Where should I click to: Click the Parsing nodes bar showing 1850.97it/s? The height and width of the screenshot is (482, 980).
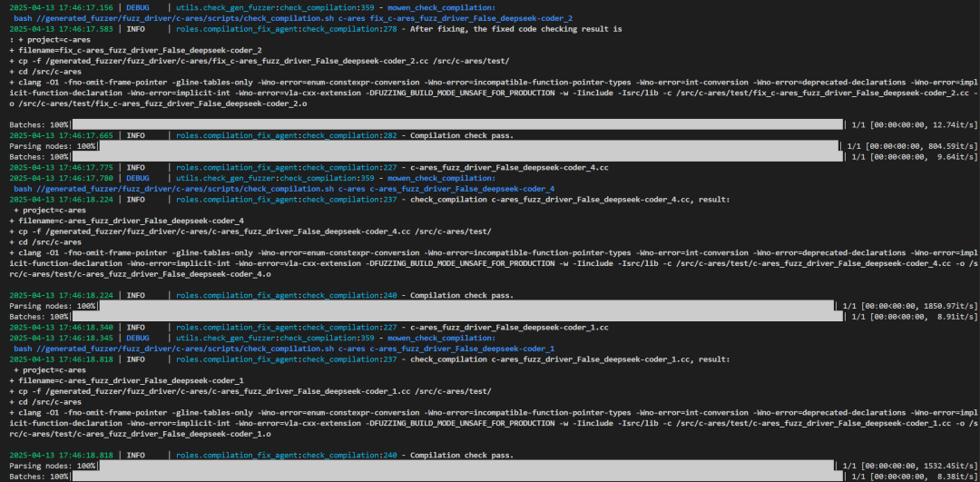[x=470, y=306]
